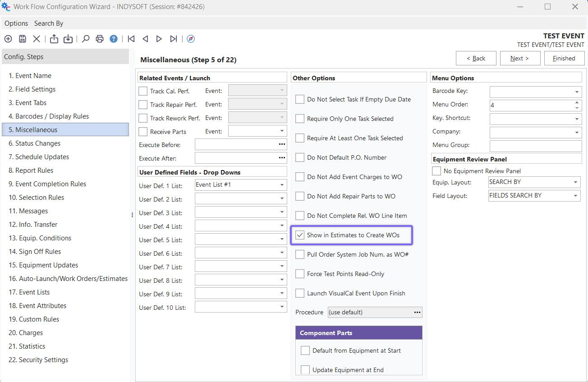
Task: Uncheck Show in Estimates to Create WOs
Action: [x=300, y=235]
